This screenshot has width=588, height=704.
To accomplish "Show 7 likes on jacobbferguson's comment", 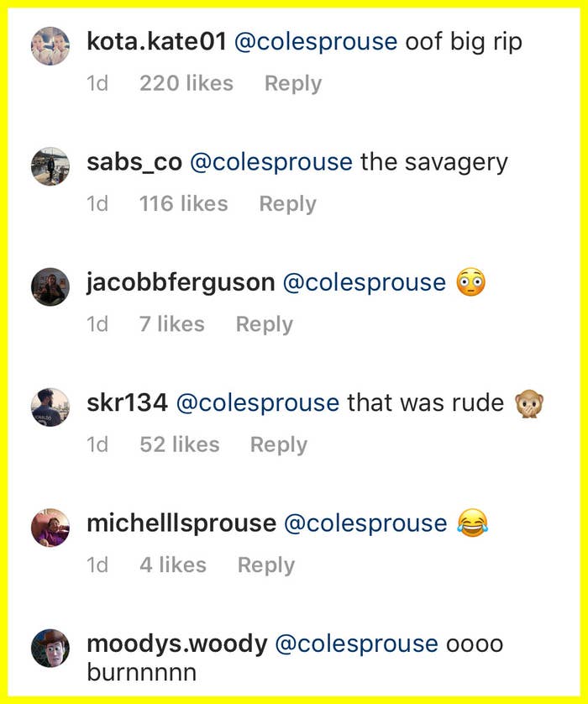I will pos(171,324).
